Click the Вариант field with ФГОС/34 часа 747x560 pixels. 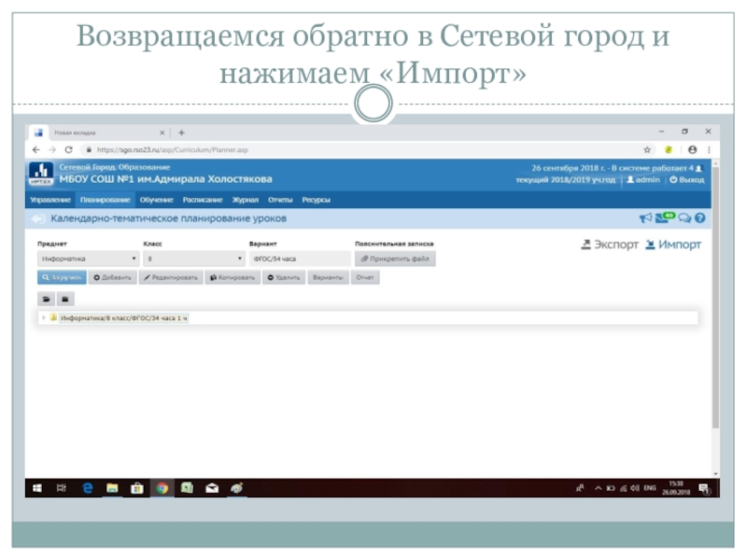[299, 259]
